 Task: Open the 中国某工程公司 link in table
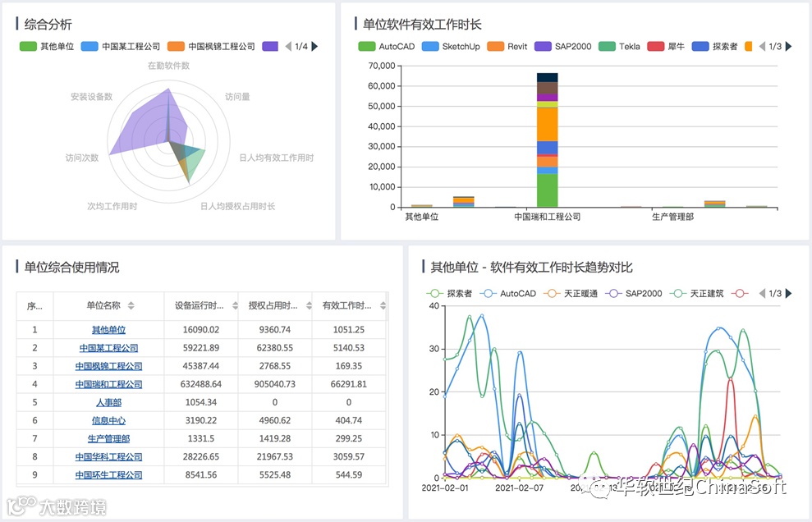coord(108,348)
